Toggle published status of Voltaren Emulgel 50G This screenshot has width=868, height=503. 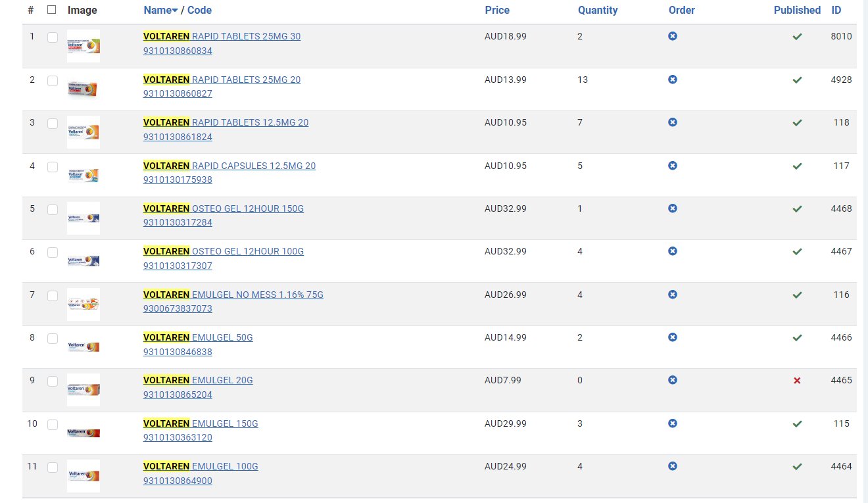pyautogui.click(x=797, y=338)
